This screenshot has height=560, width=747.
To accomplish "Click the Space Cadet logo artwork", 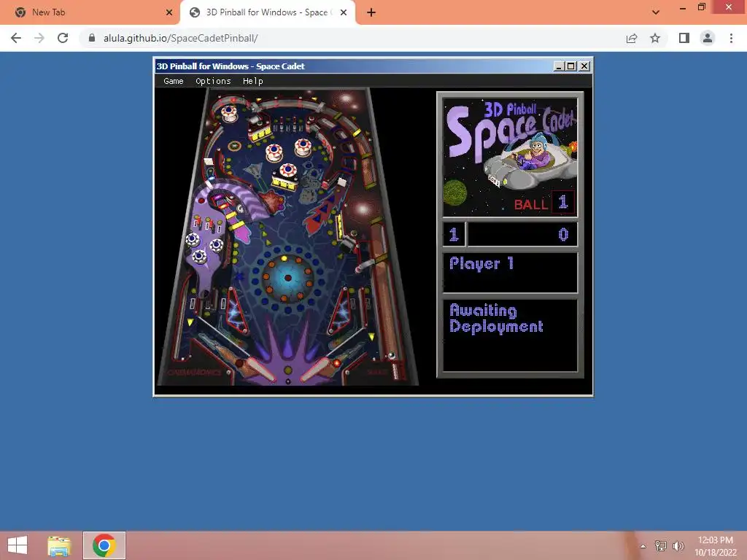I will (x=510, y=157).
